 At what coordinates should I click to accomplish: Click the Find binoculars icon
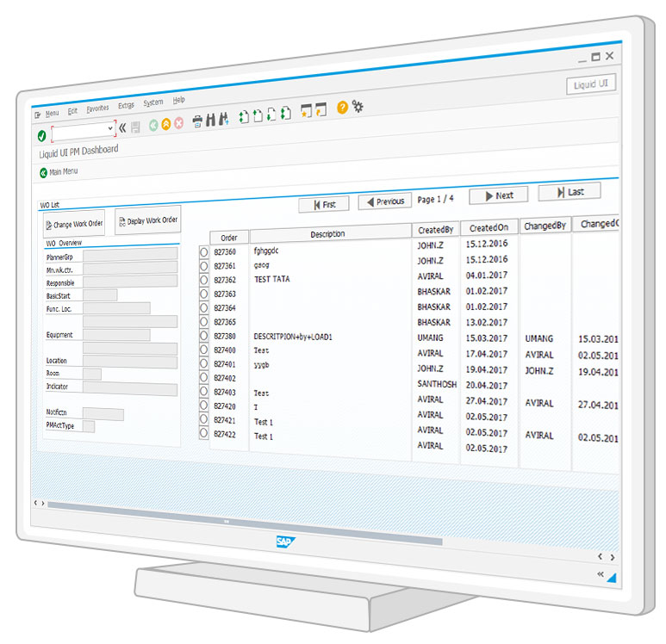(211, 121)
